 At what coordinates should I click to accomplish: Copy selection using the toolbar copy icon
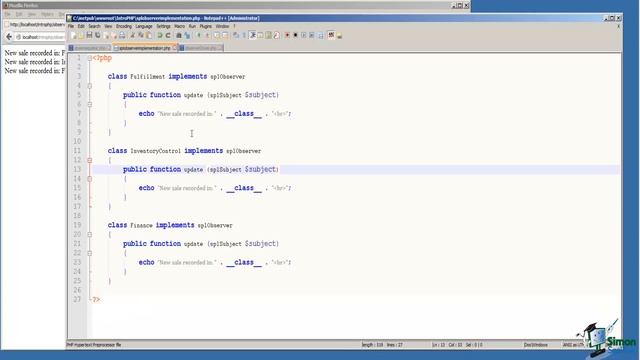pyautogui.click(x=141, y=36)
